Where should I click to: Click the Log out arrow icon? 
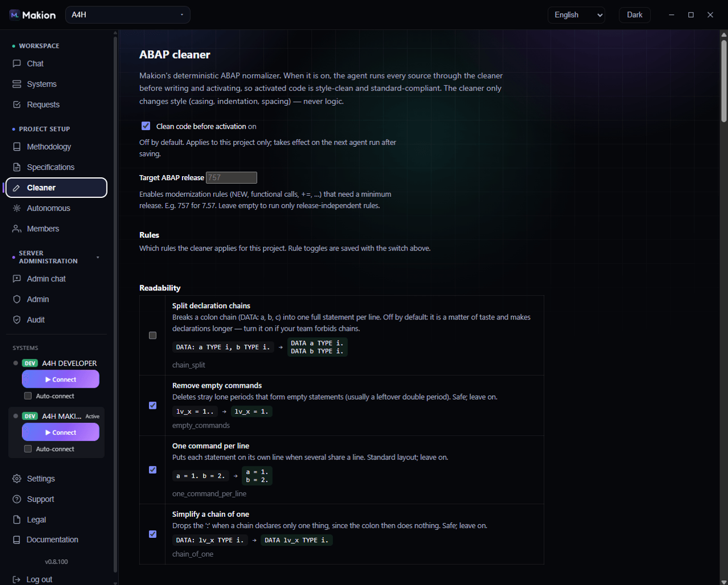click(17, 579)
